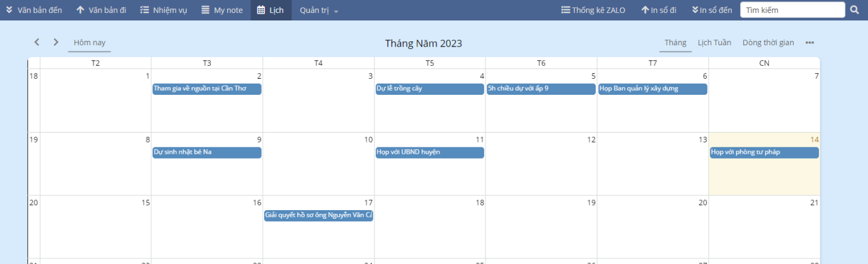Screen dimensions: 868x264
Task: Switch to Lịch Tuần week view
Action: coord(714,43)
